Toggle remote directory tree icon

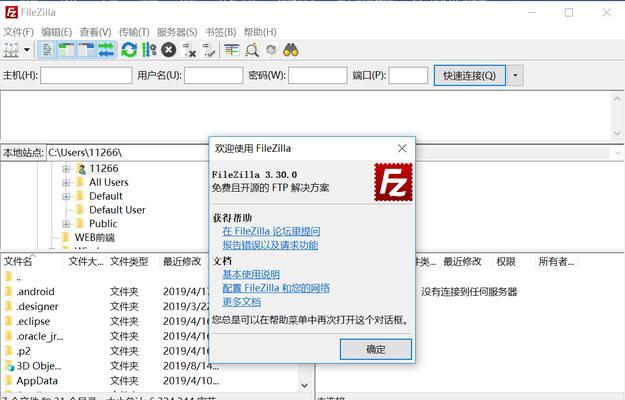tap(86, 50)
